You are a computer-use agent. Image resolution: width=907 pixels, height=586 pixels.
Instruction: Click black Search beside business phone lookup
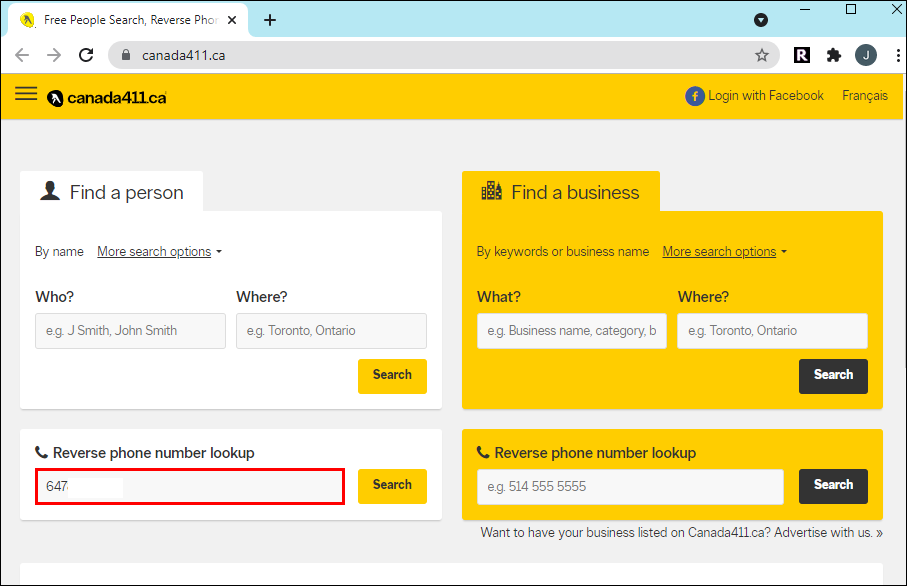(833, 486)
